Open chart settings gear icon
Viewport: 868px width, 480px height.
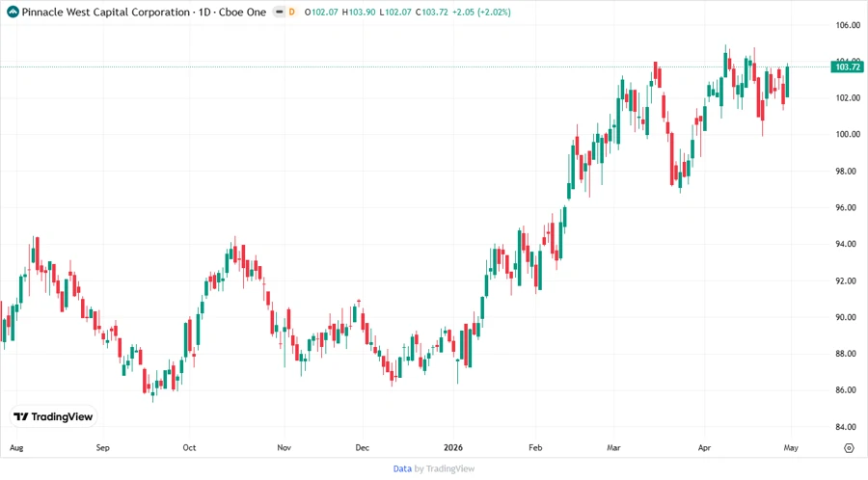click(849, 448)
